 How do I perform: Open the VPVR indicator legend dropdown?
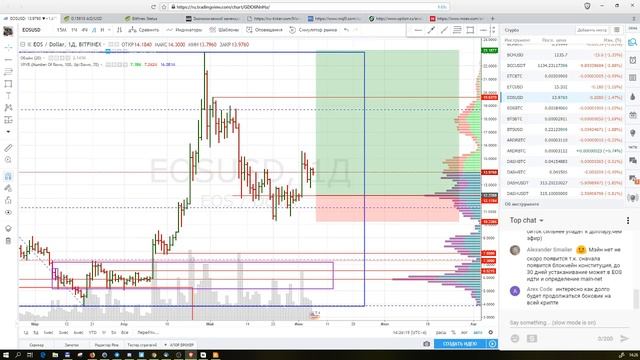pos(102,64)
